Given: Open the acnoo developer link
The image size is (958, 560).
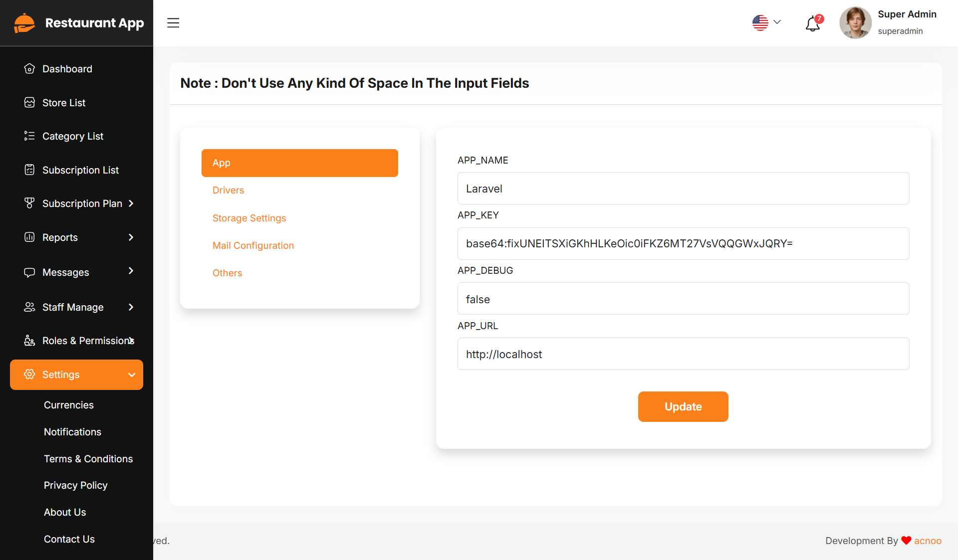Looking at the screenshot, I should 928,541.
